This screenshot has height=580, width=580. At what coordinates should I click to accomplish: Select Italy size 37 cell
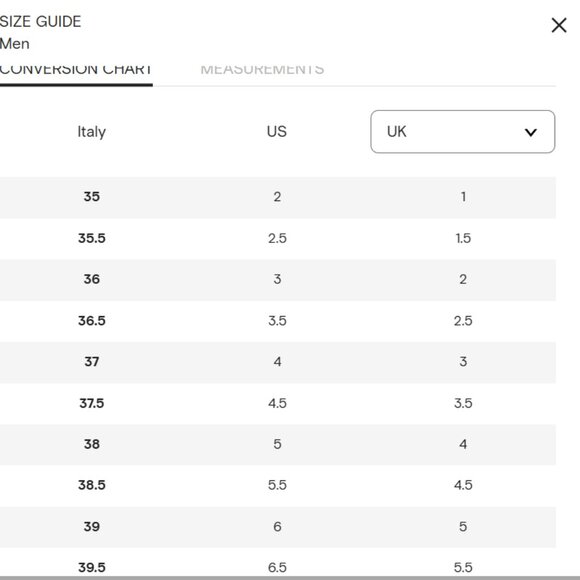pyautogui.click(x=92, y=361)
